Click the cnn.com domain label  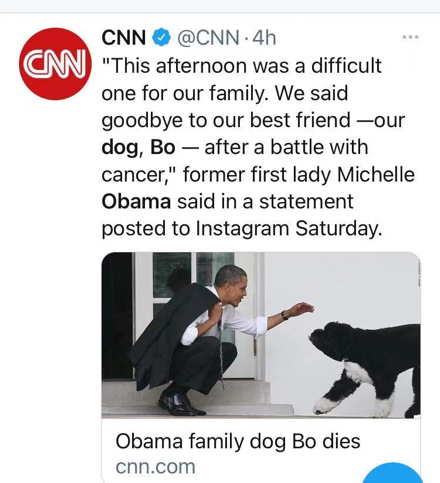pos(155,467)
